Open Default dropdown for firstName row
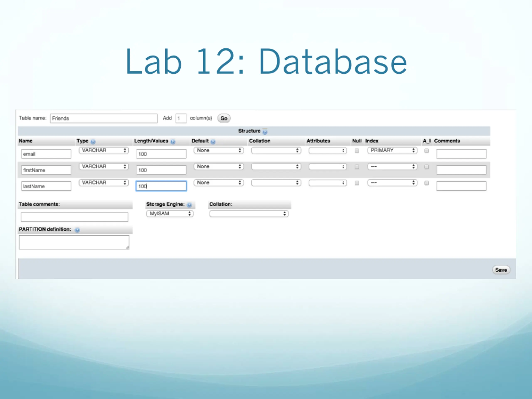Image resolution: width=532 pixels, height=399 pixels. [219, 166]
